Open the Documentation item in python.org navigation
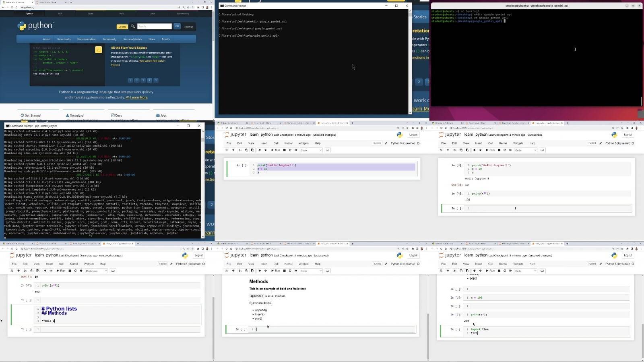This screenshot has width=644, height=362. click(x=87, y=39)
